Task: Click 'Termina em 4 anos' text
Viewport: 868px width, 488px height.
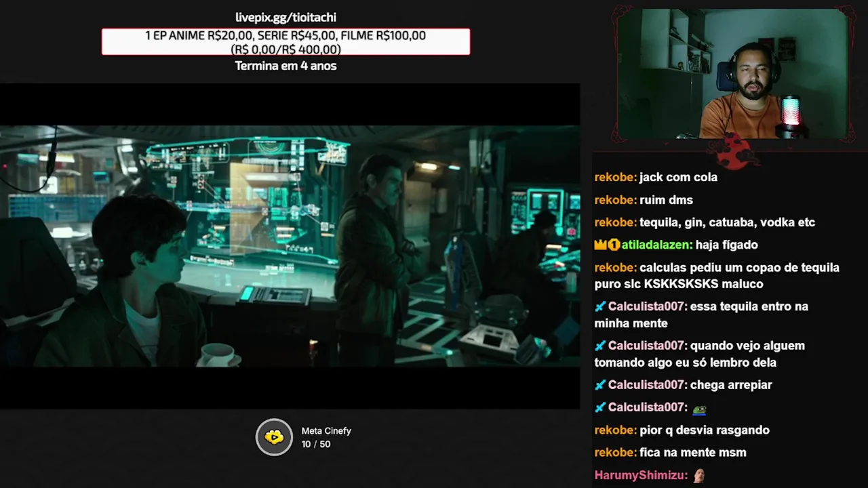Action: click(285, 66)
